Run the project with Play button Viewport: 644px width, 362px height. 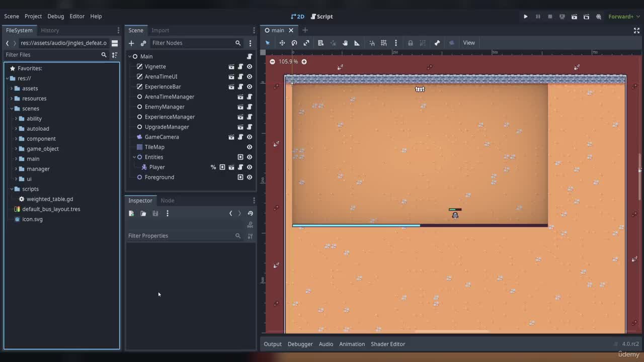526,17
